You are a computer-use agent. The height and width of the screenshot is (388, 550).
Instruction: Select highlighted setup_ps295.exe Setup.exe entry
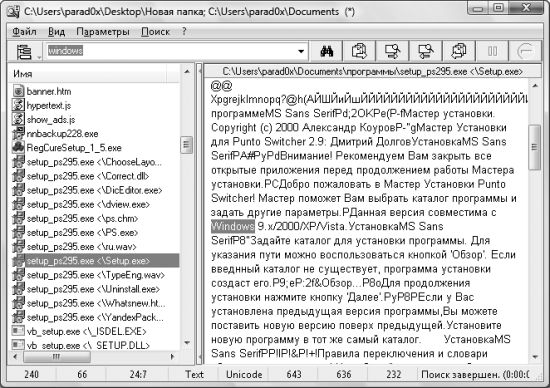coord(95,261)
